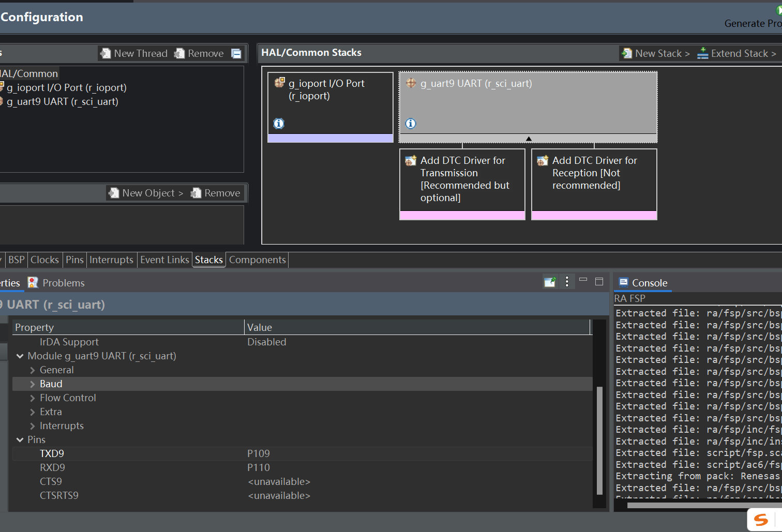
Task: Click Generate Project Content button
Action: point(753,18)
